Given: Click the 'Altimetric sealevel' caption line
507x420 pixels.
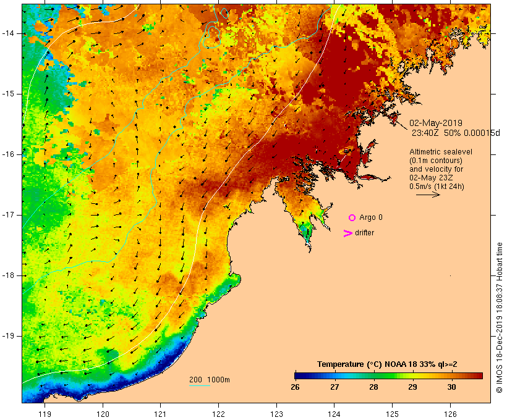Looking at the screenshot, I should click(441, 152).
